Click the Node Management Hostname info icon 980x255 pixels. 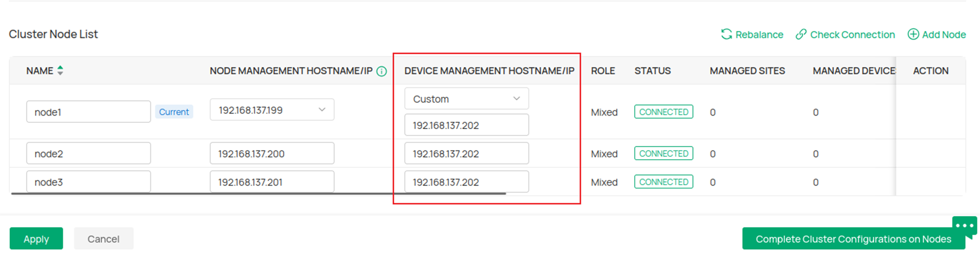click(x=381, y=71)
